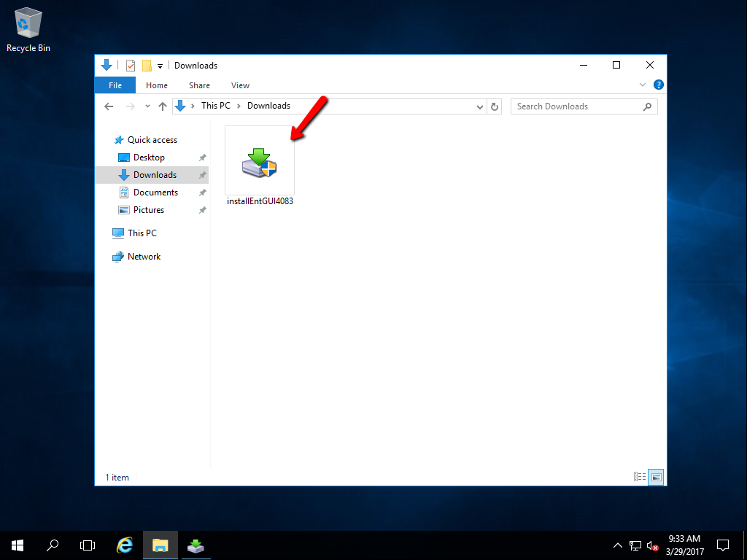Refresh the Downloads folder

click(495, 106)
